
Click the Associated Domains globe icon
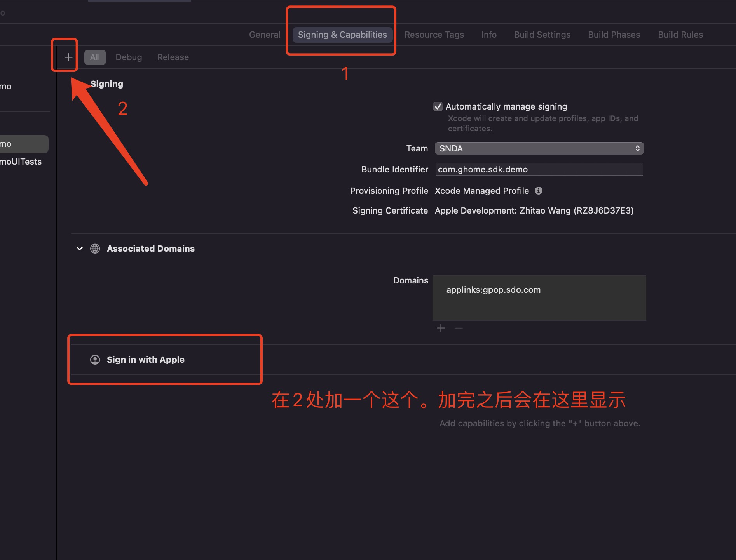(x=95, y=249)
